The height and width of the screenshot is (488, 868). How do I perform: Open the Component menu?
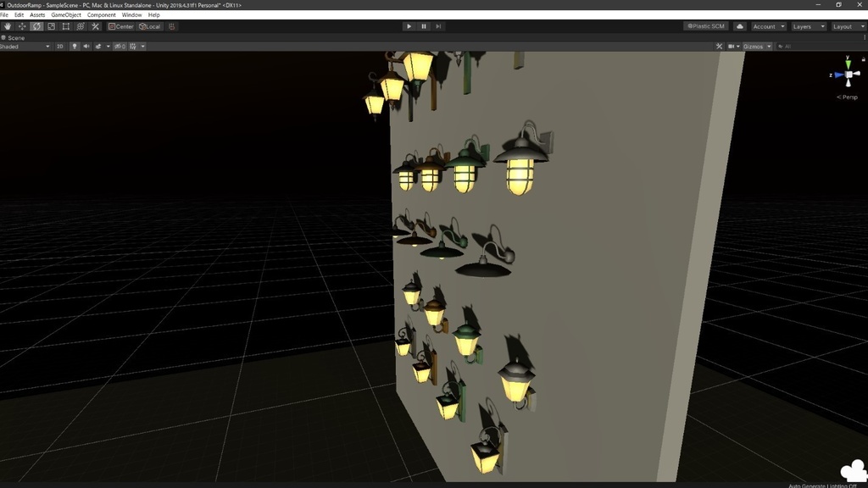pyautogui.click(x=102, y=15)
